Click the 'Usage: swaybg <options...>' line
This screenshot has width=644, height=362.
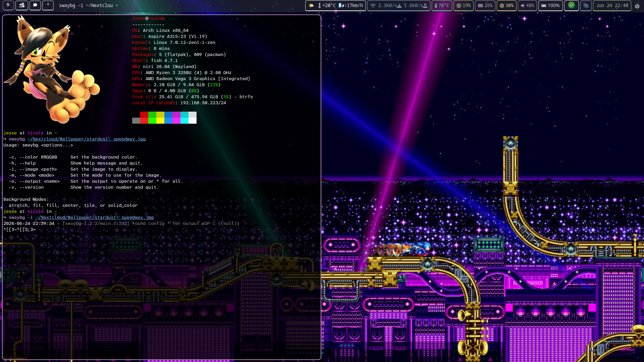point(38,145)
